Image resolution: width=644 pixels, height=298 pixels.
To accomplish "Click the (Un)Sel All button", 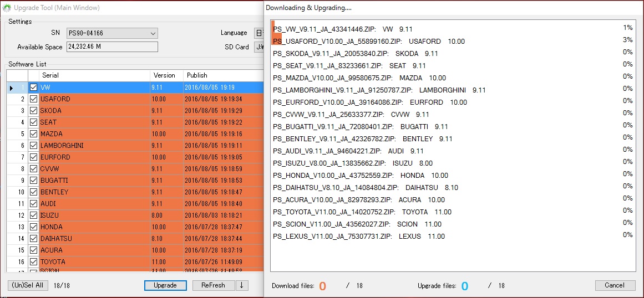I will click(28, 285).
